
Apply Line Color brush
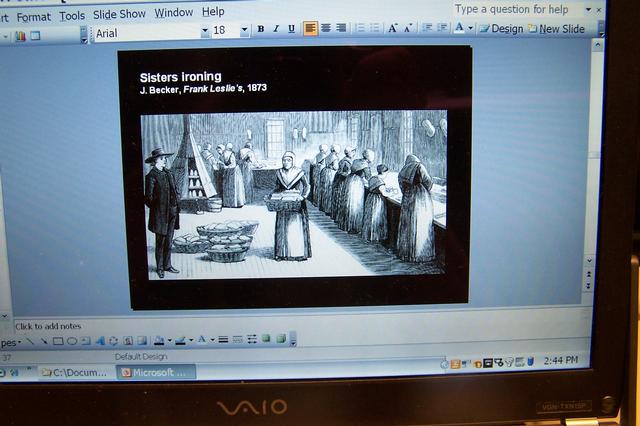pos(180,339)
